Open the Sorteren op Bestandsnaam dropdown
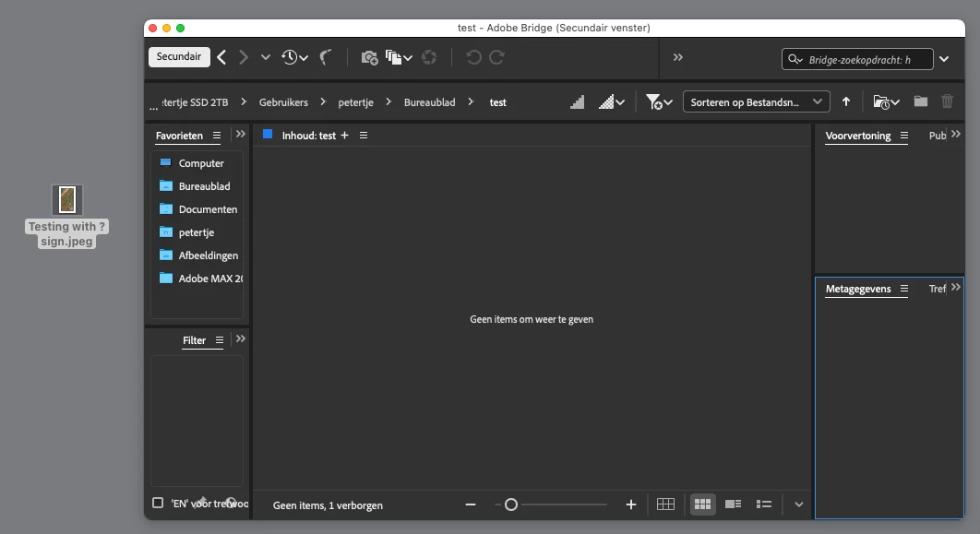The height and width of the screenshot is (534, 980). tap(757, 101)
